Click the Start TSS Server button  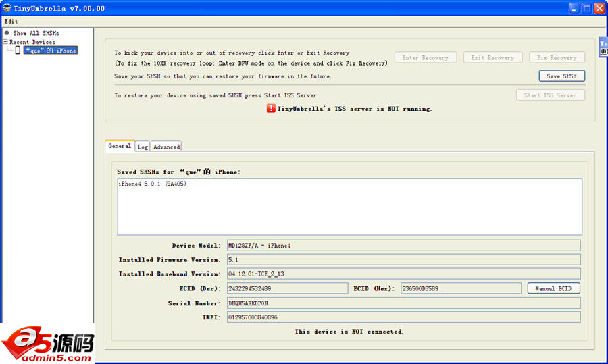(550, 95)
